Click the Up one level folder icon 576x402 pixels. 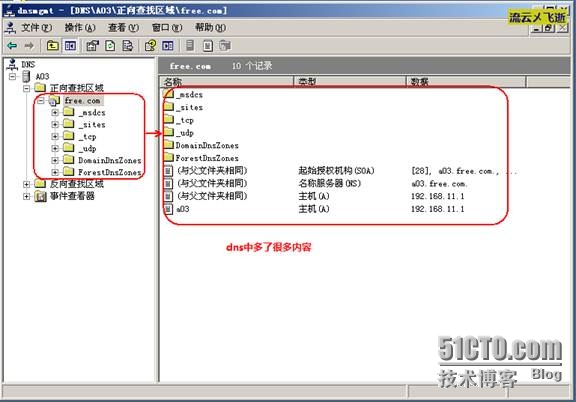(53, 46)
